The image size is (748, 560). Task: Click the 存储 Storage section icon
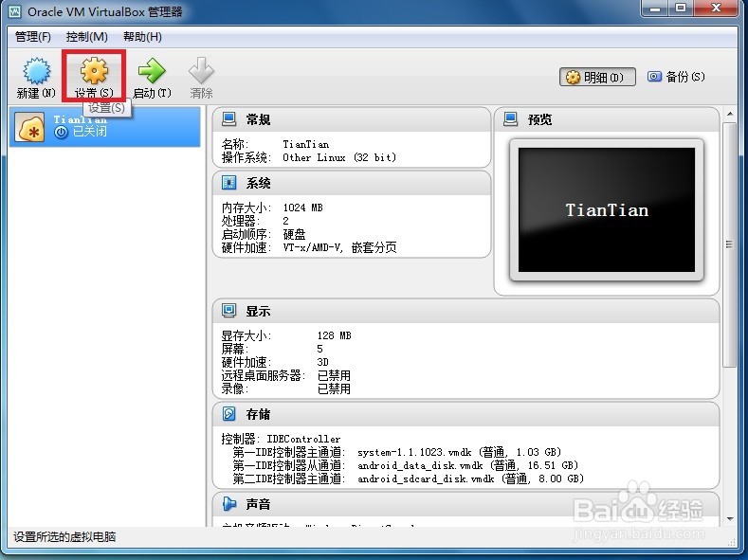click(229, 414)
